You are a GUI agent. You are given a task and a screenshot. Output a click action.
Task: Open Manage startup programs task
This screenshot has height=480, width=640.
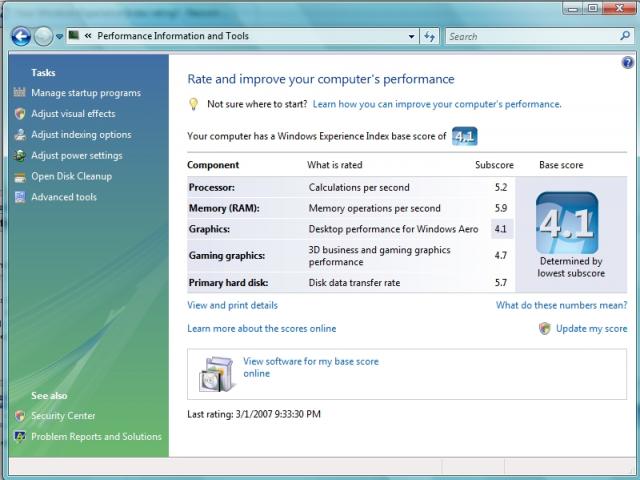(86, 93)
